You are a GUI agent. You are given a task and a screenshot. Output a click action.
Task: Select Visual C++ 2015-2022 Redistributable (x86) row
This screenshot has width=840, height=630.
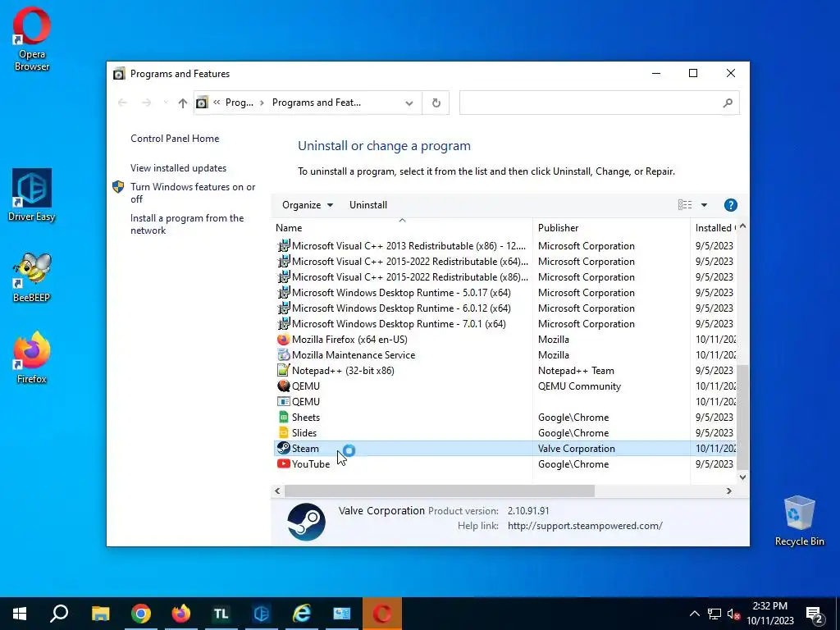[505, 277]
